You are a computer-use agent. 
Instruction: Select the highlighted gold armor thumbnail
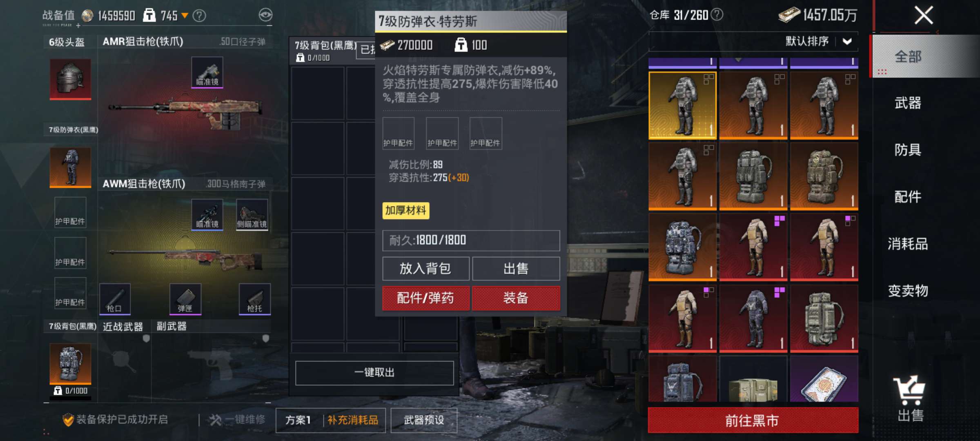click(682, 105)
